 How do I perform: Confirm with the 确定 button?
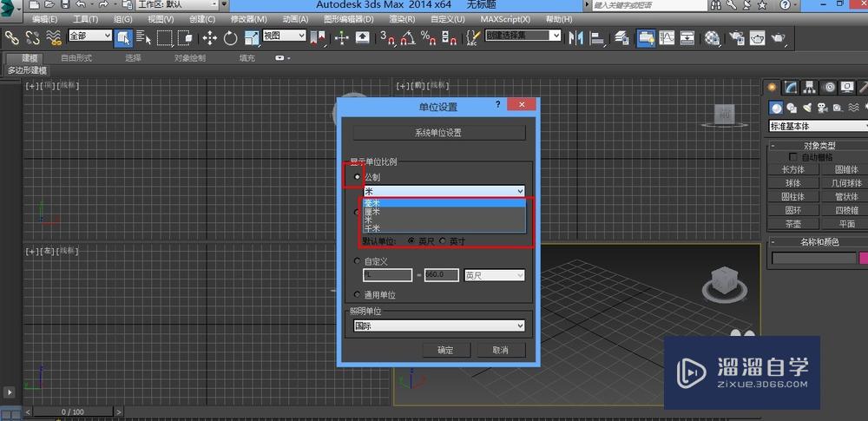click(445, 350)
